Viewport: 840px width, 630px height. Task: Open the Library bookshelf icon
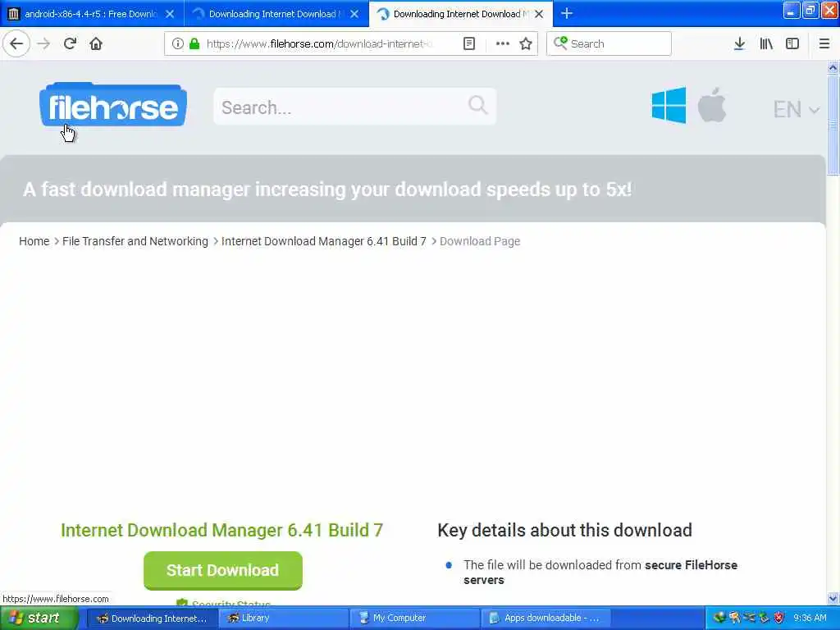pyautogui.click(x=766, y=44)
